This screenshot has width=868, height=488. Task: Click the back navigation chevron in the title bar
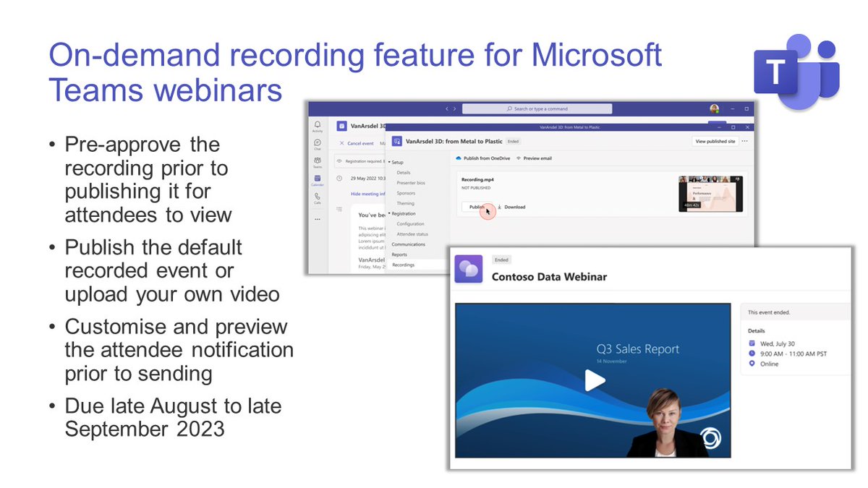click(x=446, y=108)
